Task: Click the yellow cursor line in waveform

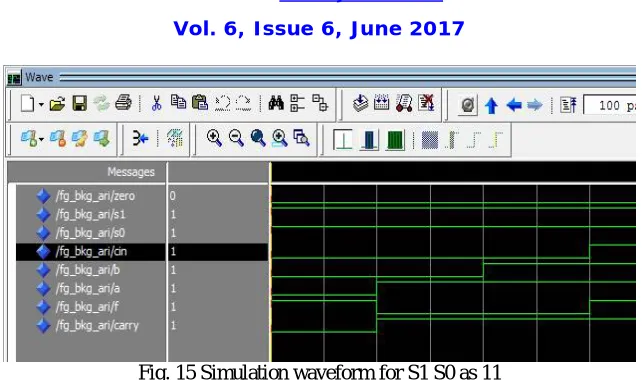Action: pyautogui.click(x=270, y=262)
